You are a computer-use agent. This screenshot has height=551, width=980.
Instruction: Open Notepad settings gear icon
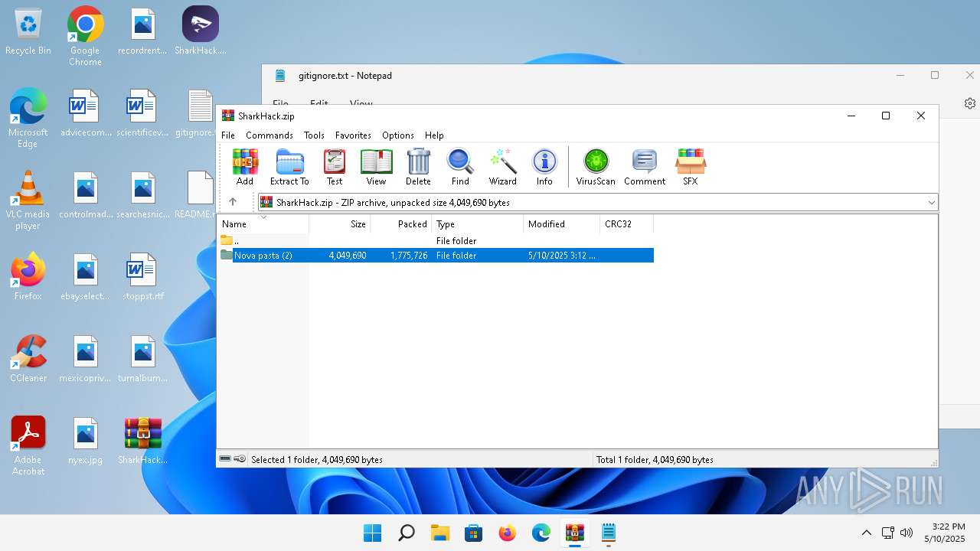pos(970,103)
